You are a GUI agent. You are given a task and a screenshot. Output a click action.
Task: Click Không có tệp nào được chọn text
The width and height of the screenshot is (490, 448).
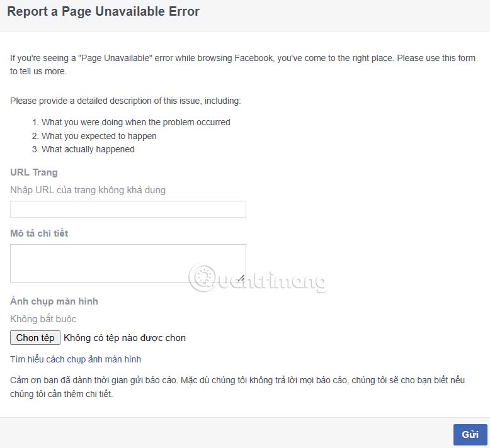pyautogui.click(x=125, y=338)
